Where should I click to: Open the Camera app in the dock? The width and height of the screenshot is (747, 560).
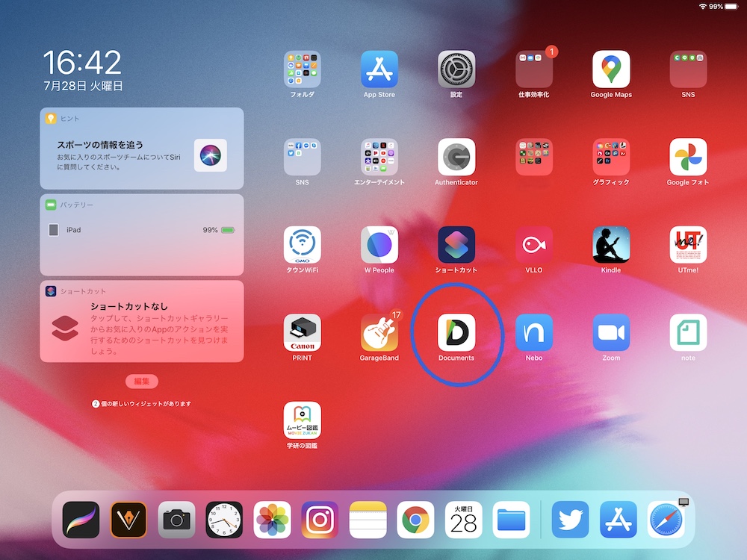177,520
